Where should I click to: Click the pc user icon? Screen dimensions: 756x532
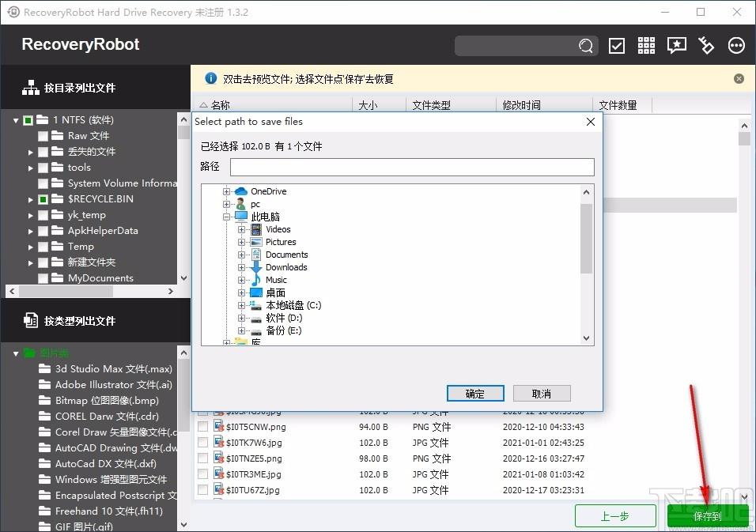[240, 204]
